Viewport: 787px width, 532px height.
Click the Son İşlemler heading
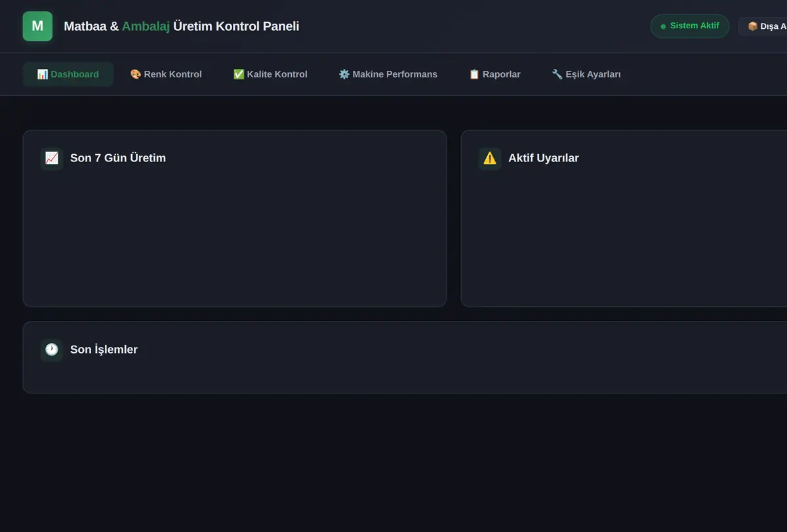pos(104,350)
